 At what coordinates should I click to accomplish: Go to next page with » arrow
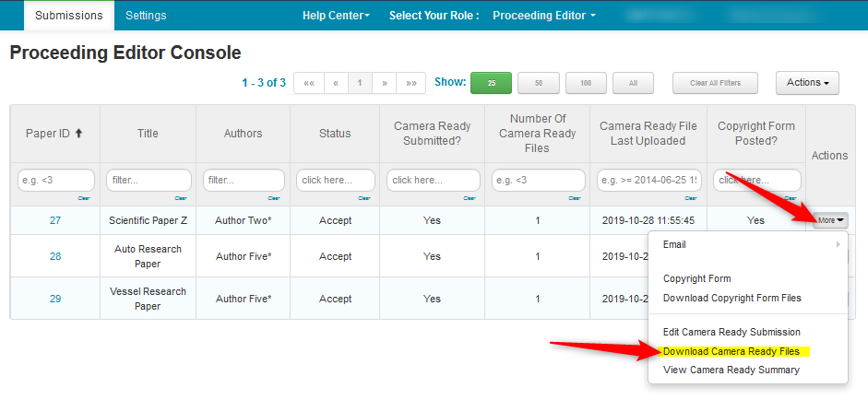coord(384,83)
